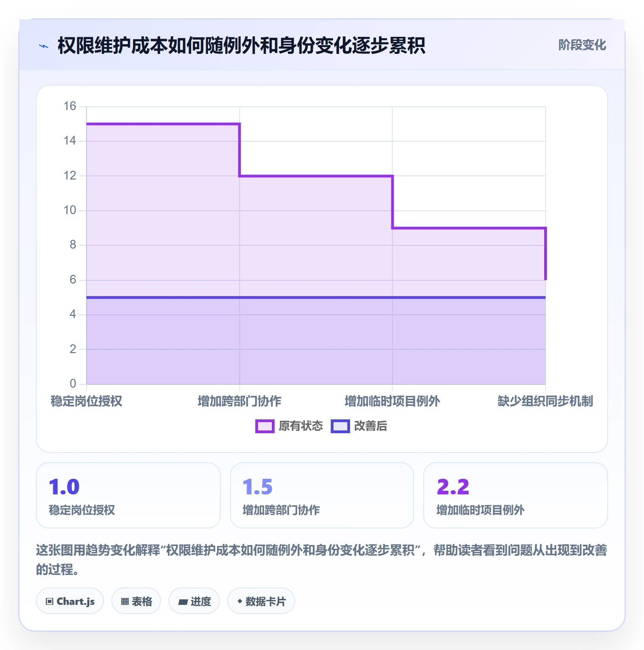Click the bar icon in the 进度 tag

[x=183, y=602]
